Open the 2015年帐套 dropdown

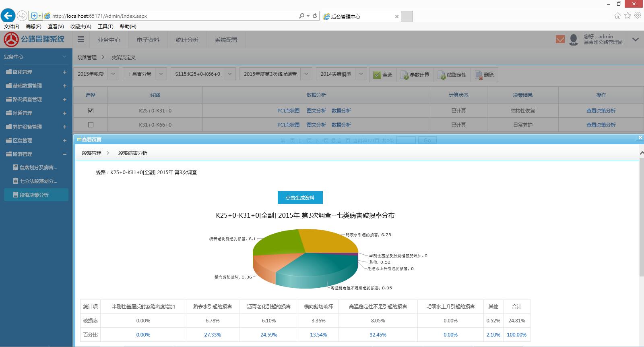click(x=114, y=74)
